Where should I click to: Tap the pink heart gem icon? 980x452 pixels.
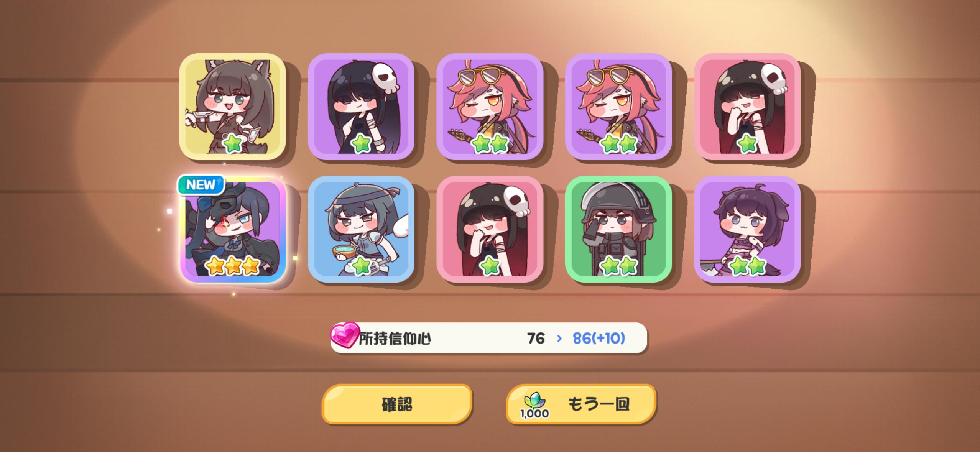345,335
